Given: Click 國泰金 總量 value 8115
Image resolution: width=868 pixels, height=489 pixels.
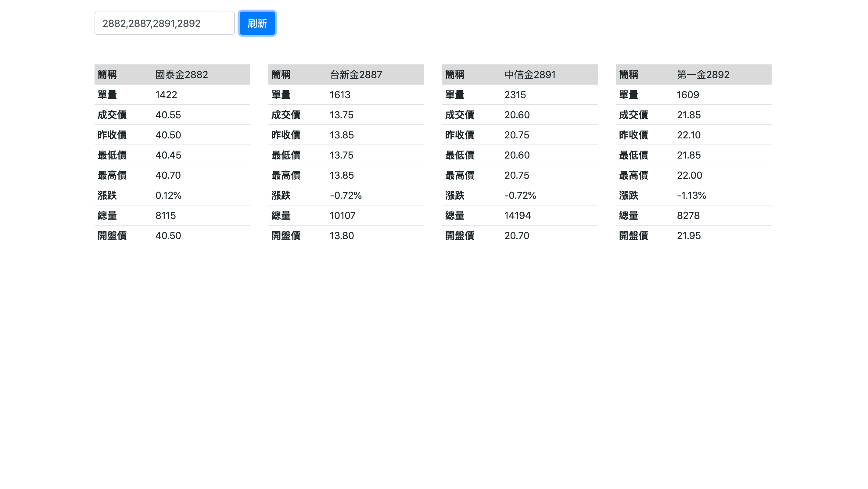Looking at the screenshot, I should pos(165,216).
